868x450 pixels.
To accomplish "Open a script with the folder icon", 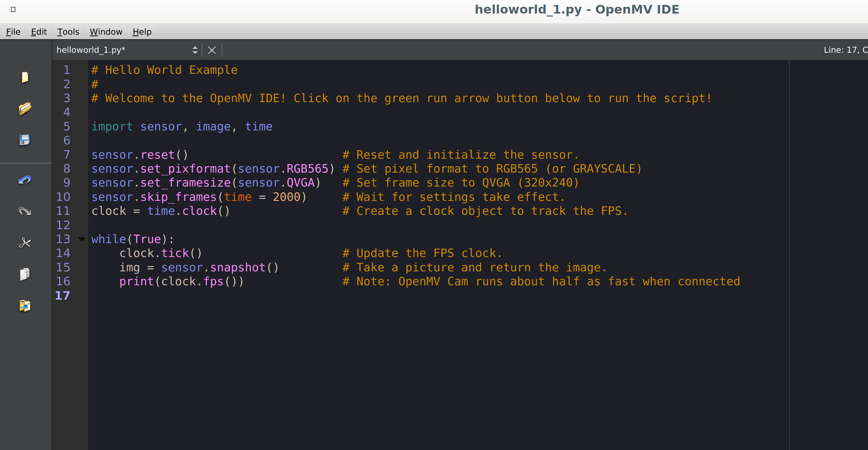I will [25, 108].
